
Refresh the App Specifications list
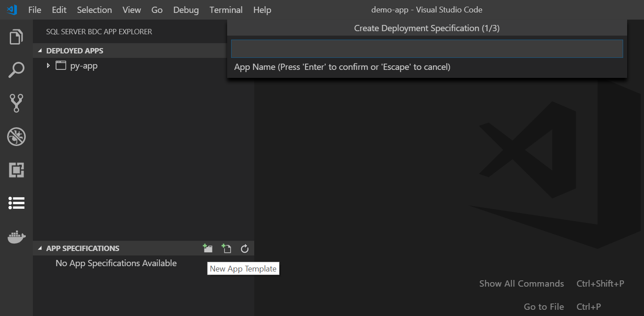pyautogui.click(x=244, y=248)
